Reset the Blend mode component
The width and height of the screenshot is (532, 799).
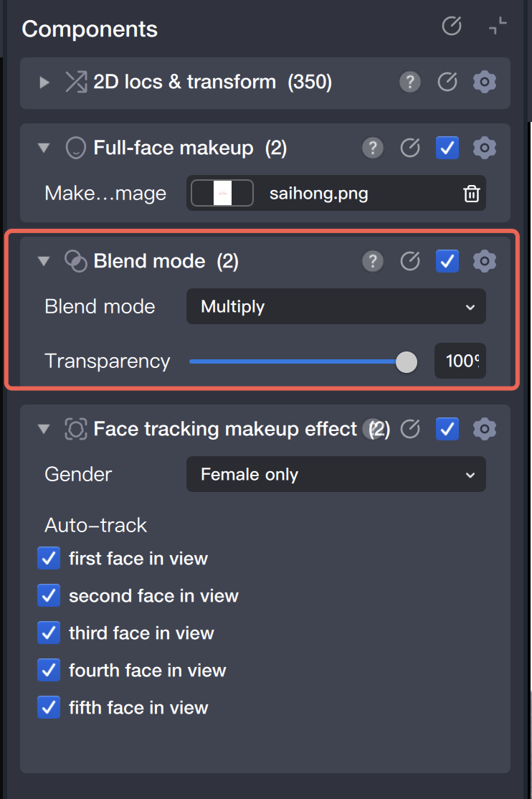409,261
